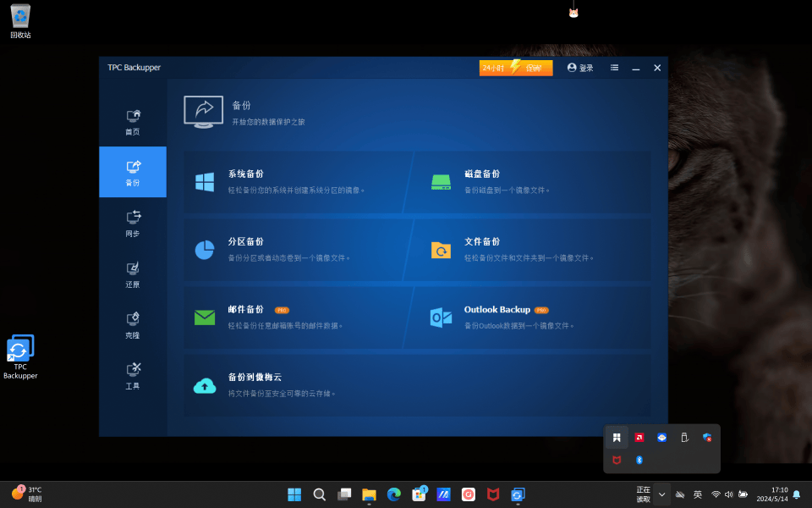Open the Wi-Fi network tray icon
Viewport: 812px width, 508px height.
pyautogui.click(x=716, y=494)
